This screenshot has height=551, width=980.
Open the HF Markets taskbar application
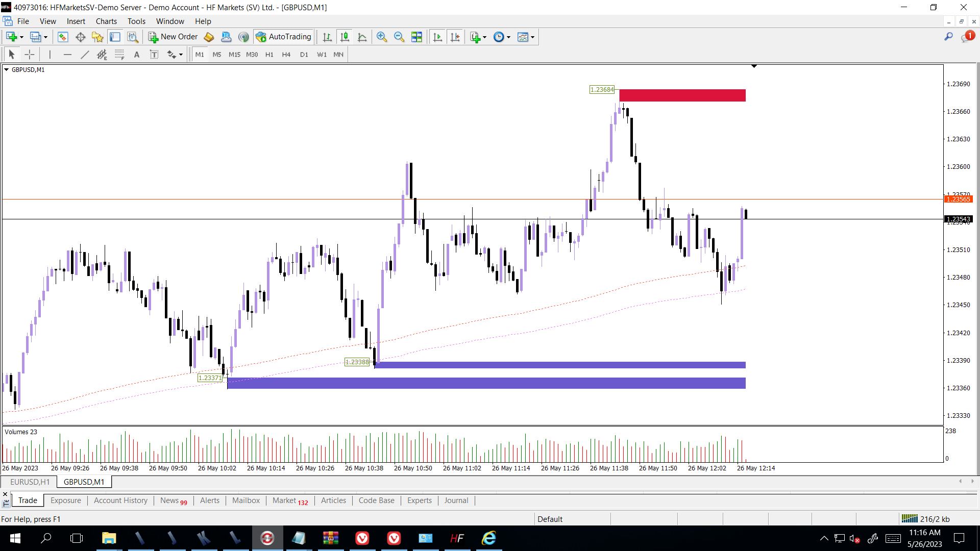coord(457,538)
